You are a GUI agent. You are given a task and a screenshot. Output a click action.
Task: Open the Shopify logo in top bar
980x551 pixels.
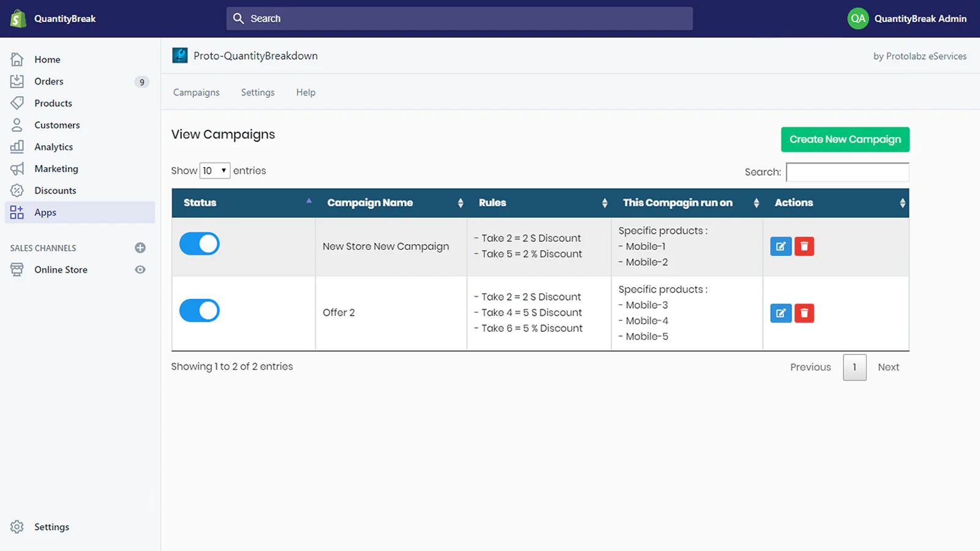click(18, 19)
